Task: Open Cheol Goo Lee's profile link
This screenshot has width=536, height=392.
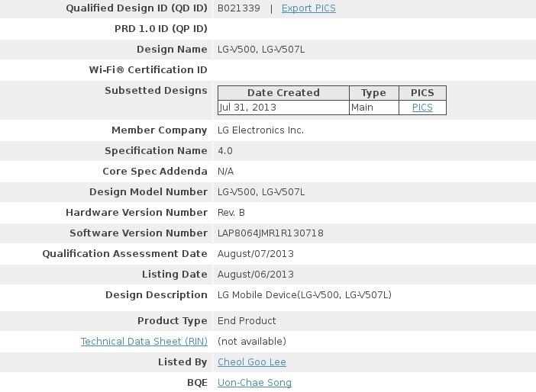Action: (252, 362)
